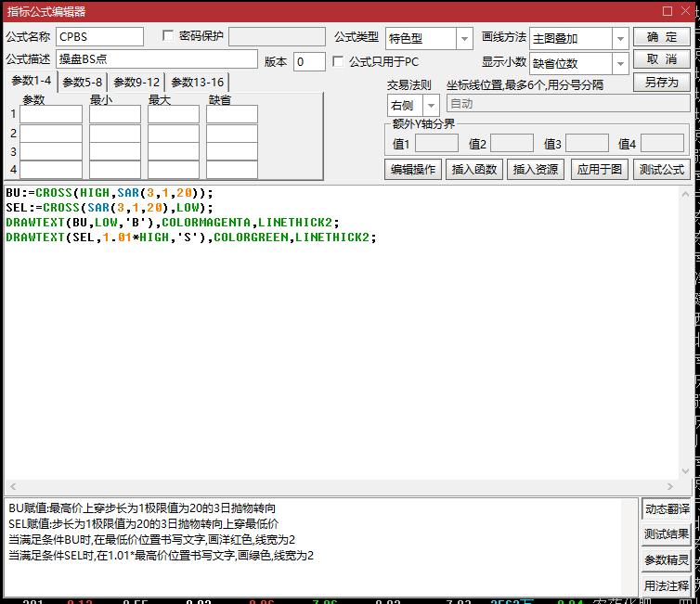
Task: Enable the 密码保护 checkbox
Action: click(x=168, y=35)
